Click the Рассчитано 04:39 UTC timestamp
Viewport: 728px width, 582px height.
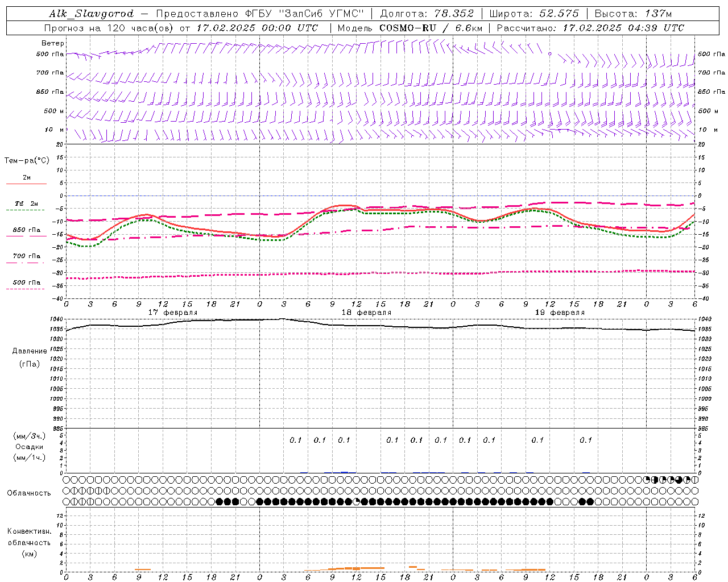(590, 28)
